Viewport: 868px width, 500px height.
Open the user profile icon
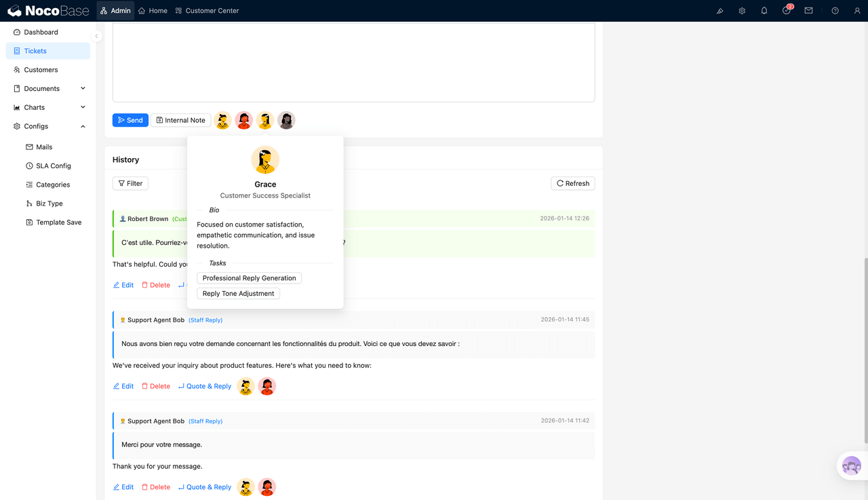(857, 11)
